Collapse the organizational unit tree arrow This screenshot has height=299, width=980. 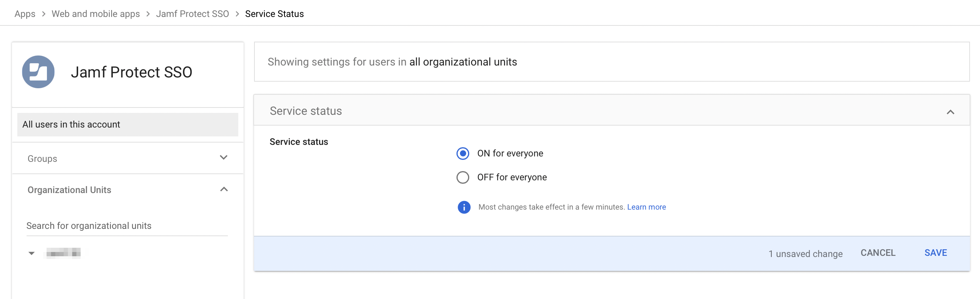(x=32, y=253)
